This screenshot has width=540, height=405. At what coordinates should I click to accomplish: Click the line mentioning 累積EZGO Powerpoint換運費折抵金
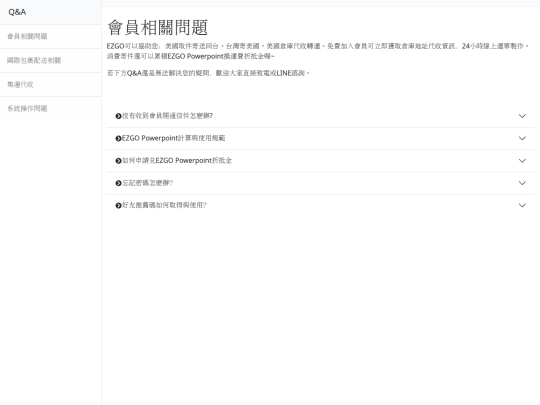(x=191, y=56)
